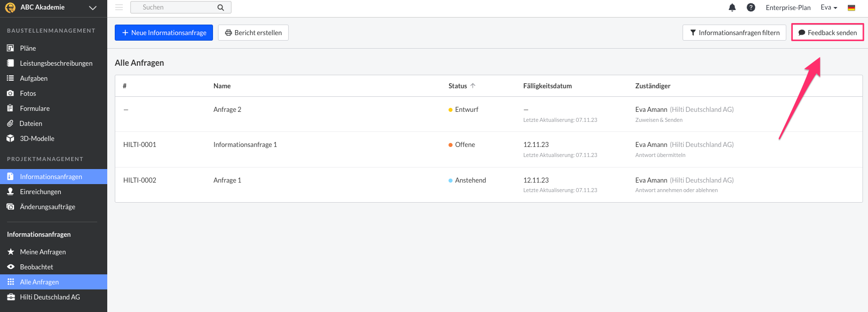Sort by Status using the arrow icon
The height and width of the screenshot is (312, 868).
tap(473, 86)
